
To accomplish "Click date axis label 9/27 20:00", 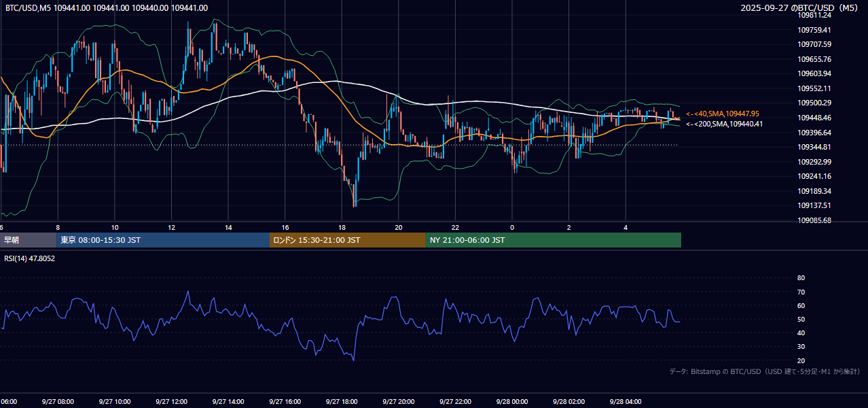I will click(398, 402).
